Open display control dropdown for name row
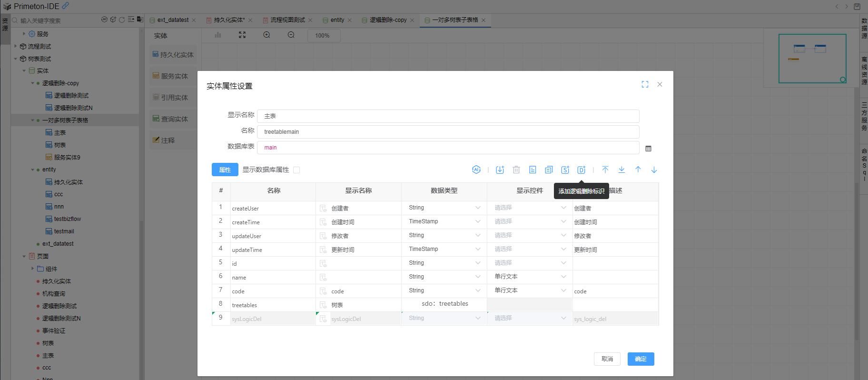This screenshot has width=868, height=380. tap(563, 277)
